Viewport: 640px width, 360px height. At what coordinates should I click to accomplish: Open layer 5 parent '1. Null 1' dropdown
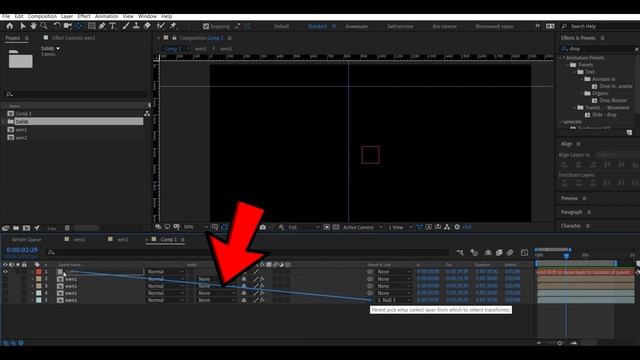(393, 300)
